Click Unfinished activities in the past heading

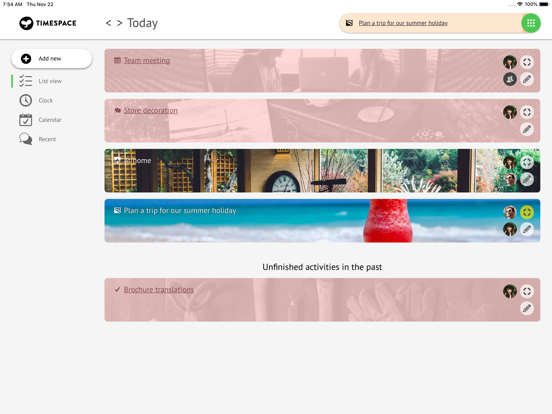322,267
